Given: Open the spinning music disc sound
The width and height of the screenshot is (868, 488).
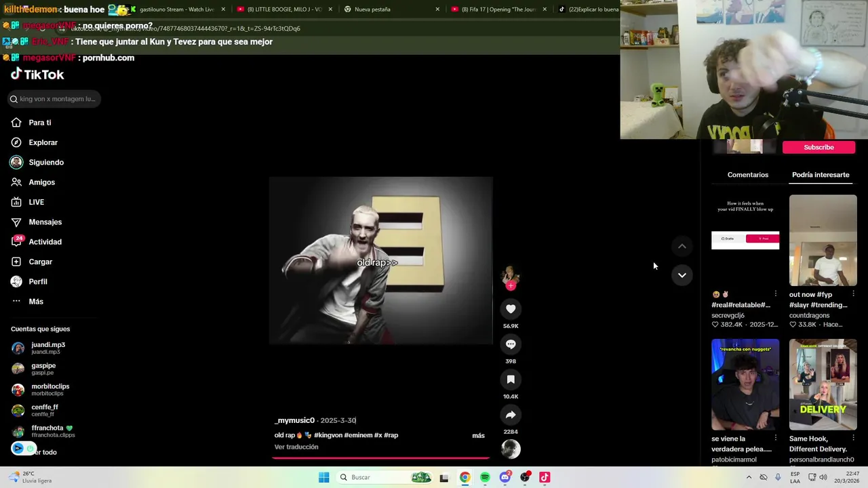Looking at the screenshot, I should point(511,449).
